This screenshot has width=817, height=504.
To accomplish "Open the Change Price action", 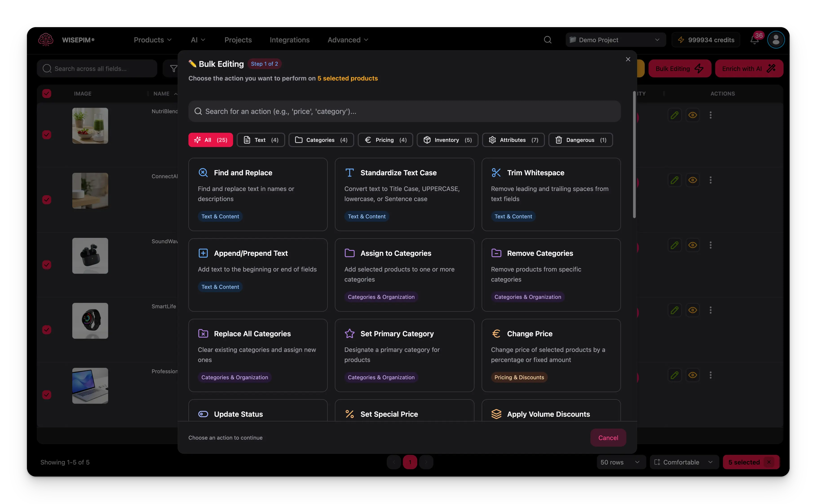I will coord(550,355).
